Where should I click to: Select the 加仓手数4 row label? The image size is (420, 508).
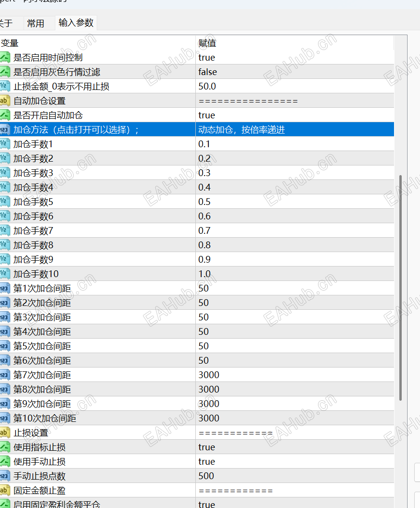click(x=33, y=187)
